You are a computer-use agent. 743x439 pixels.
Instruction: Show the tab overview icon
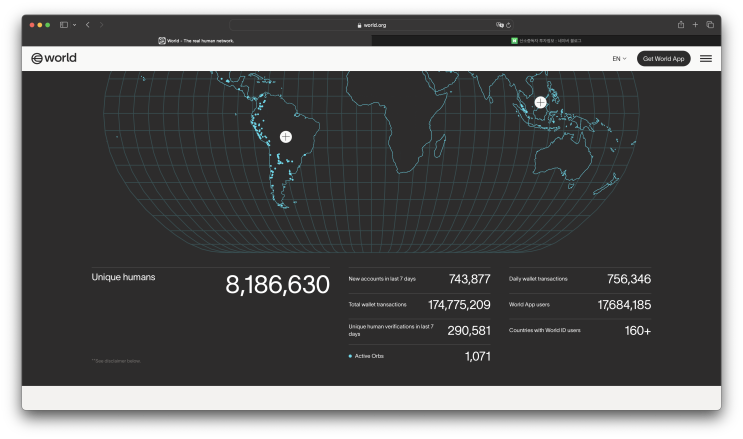(x=710, y=25)
